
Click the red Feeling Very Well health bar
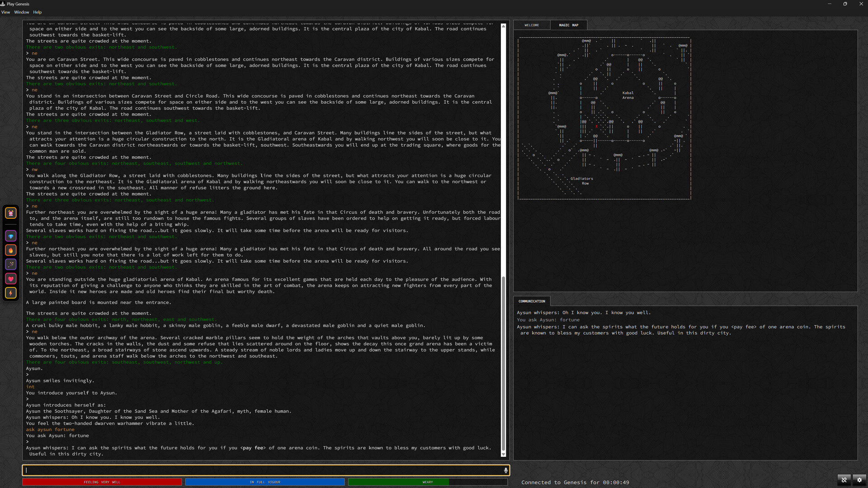pos(102,482)
